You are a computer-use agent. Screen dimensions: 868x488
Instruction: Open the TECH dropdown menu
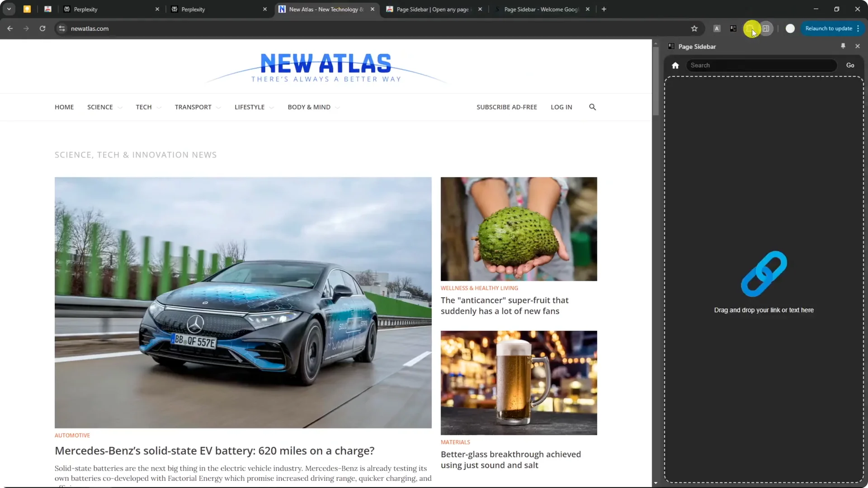click(159, 107)
